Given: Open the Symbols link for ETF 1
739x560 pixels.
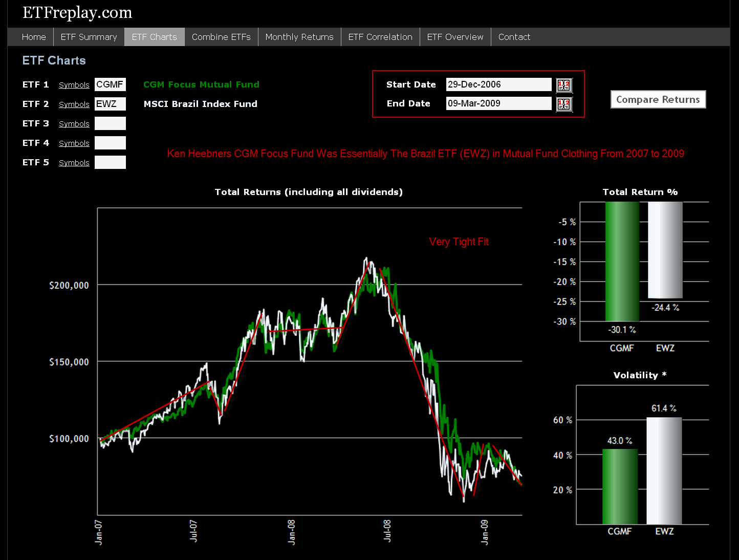Looking at the screenshot, I should [x=74, y=85].
